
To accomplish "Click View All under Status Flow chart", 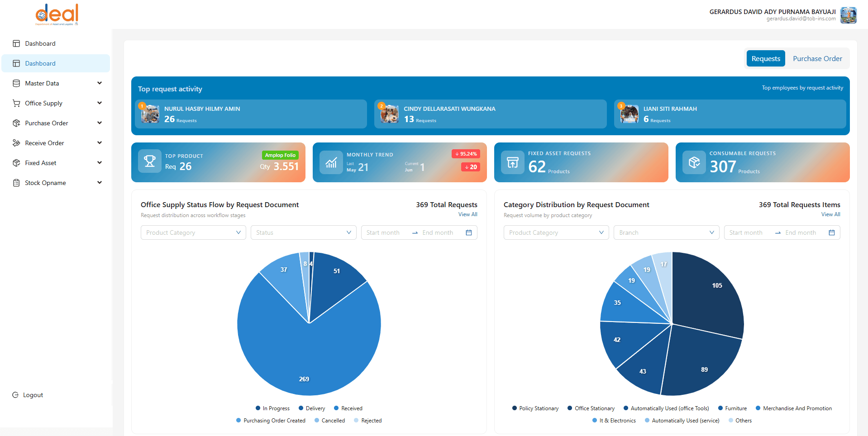I will tap(467, 214).
